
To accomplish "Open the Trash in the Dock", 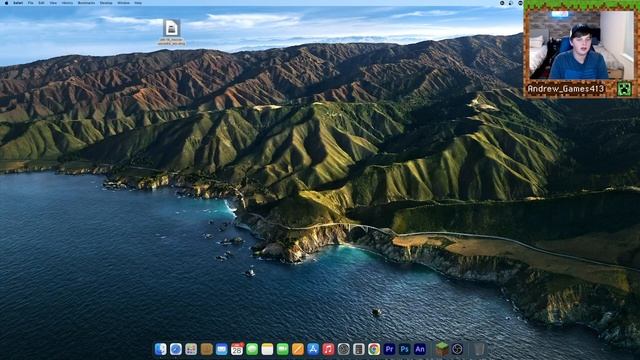I will (x=479, y=349).
